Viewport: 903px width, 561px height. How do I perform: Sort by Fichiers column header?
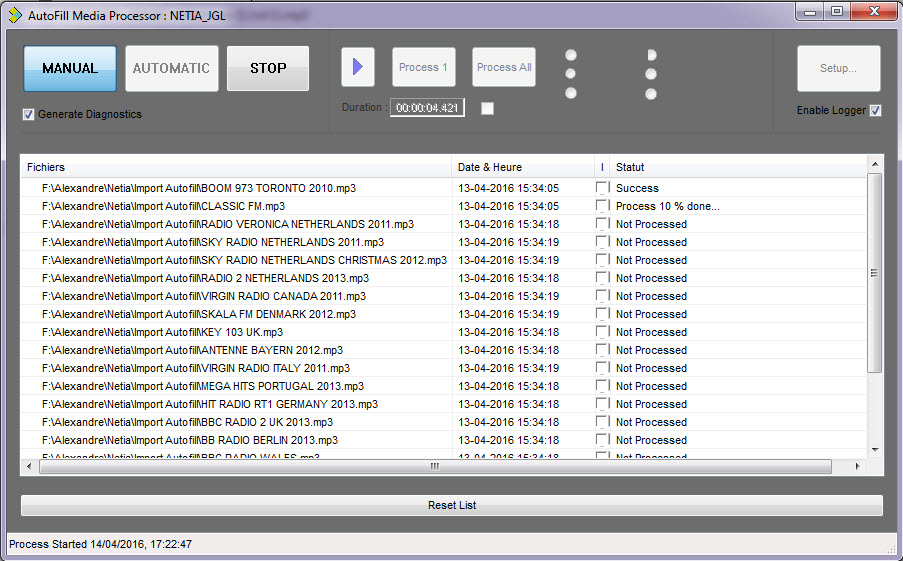(235, 167)
